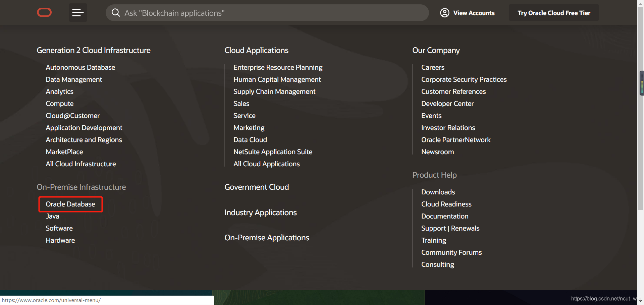Select the Analytics link
Screen dimensions: 644x305
(59, 91)
